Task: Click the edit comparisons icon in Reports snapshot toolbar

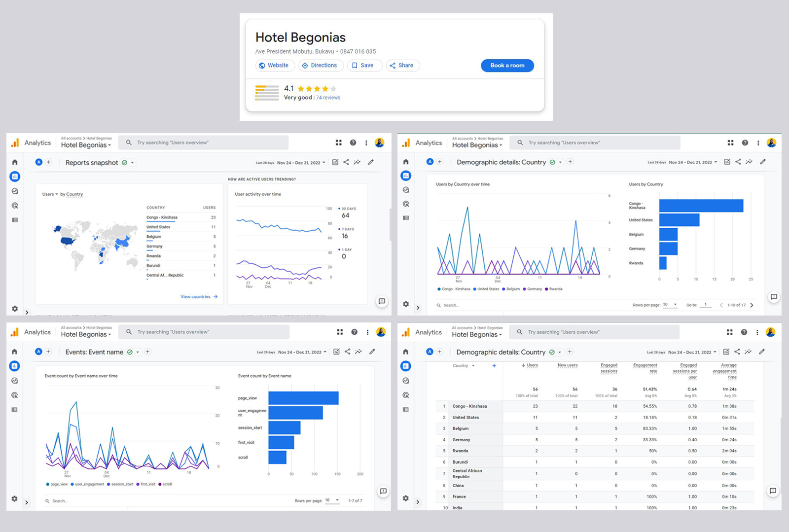Action: pos(335,162)
